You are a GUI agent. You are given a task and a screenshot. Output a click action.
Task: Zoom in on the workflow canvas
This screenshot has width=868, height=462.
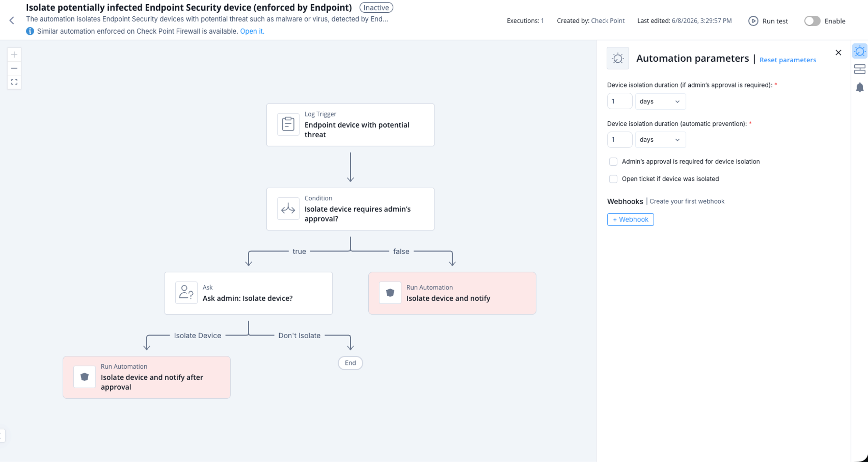click(14, 54)
